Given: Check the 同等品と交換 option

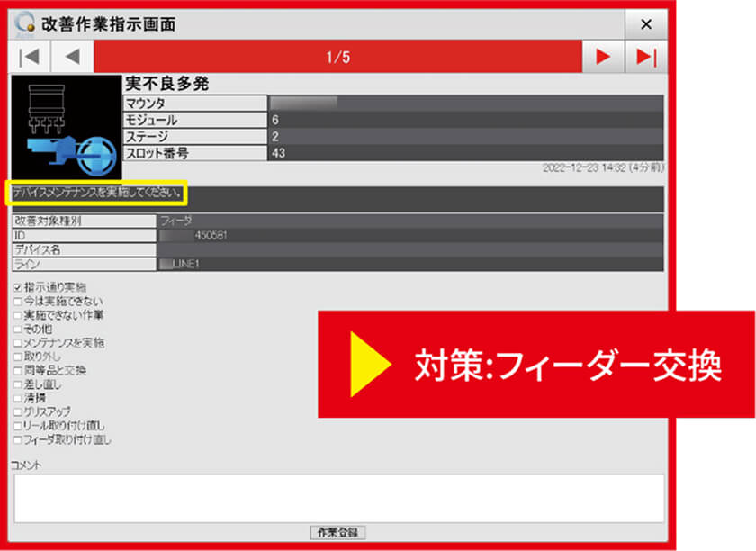Looking at the screenshot, I should tap(18, 371).
